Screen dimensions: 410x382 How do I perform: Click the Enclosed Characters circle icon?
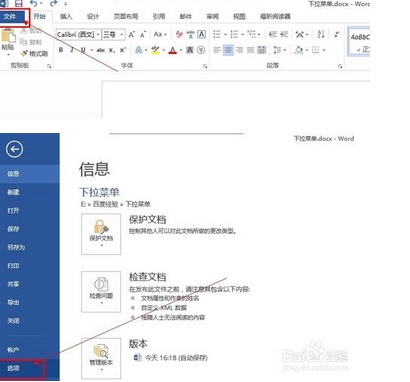(201, 50)
